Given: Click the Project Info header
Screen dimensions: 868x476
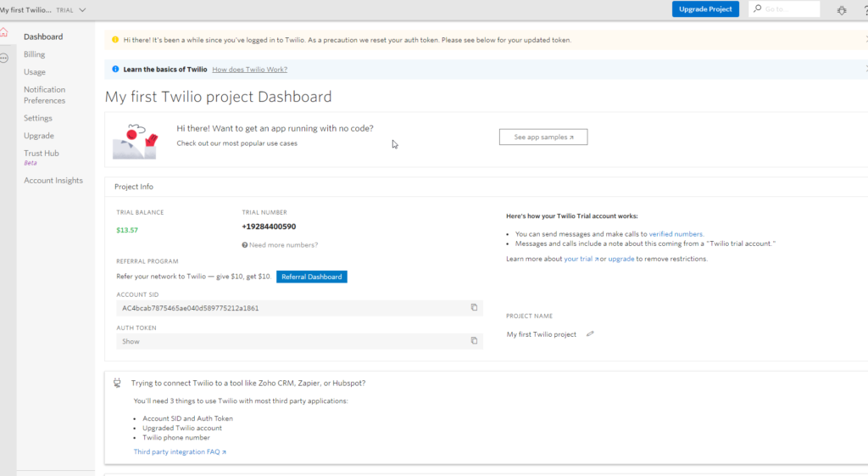Looking at the screenshot, I should [134, 187].
